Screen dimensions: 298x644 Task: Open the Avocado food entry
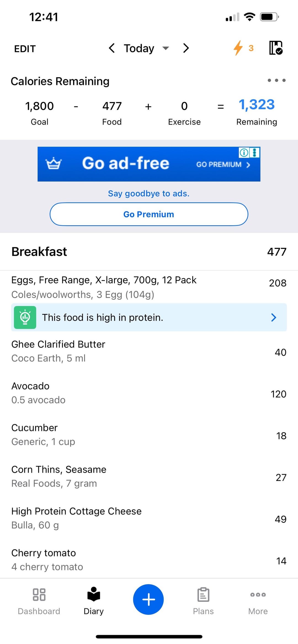(149, 393)
